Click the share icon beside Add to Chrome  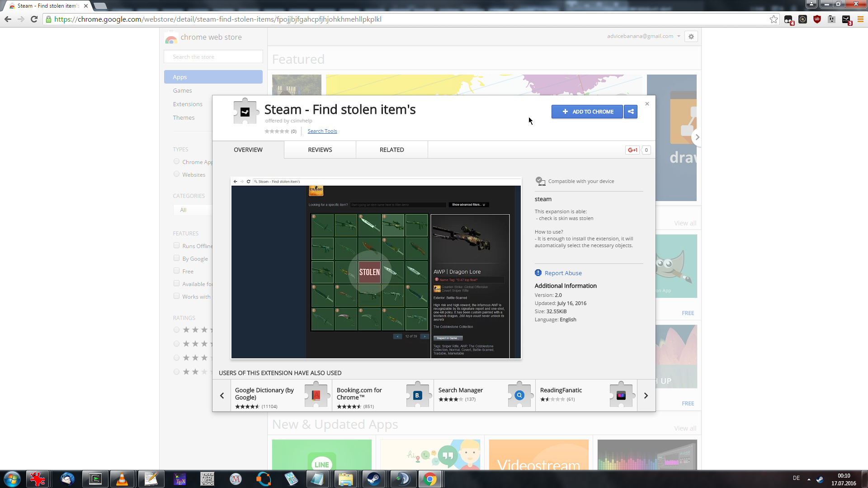pos(631,112)
